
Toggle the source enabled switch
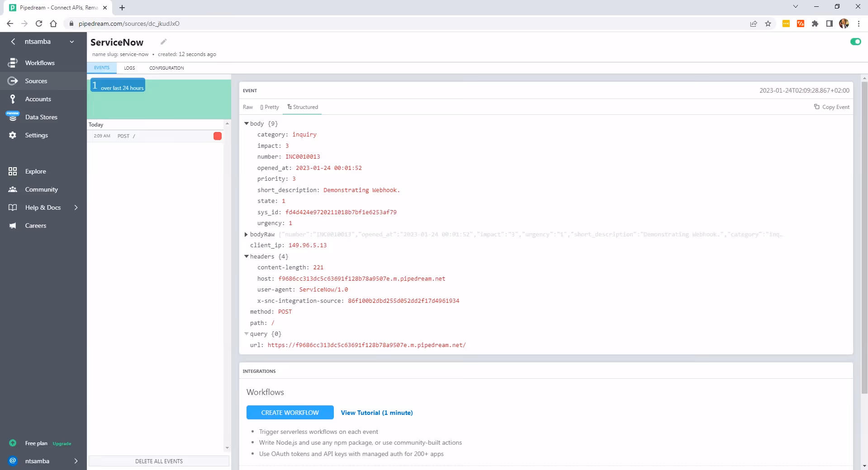[x=855, y=42]
